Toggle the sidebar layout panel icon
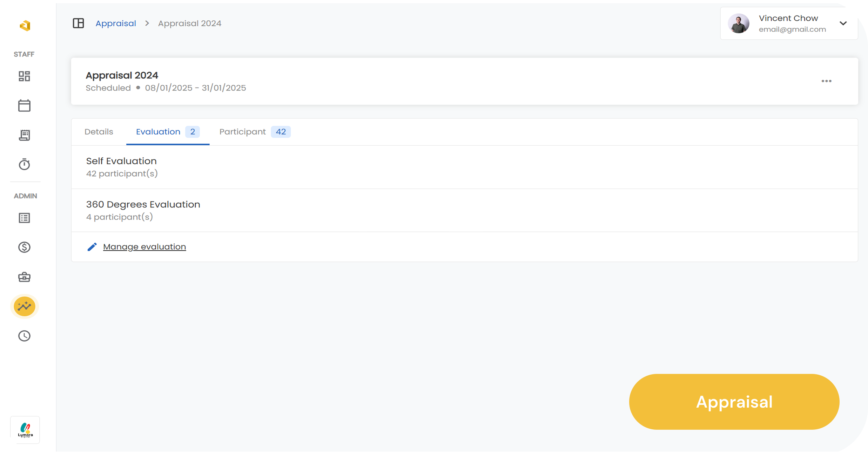This screenshot has height=455, width=868. [78, 23]
